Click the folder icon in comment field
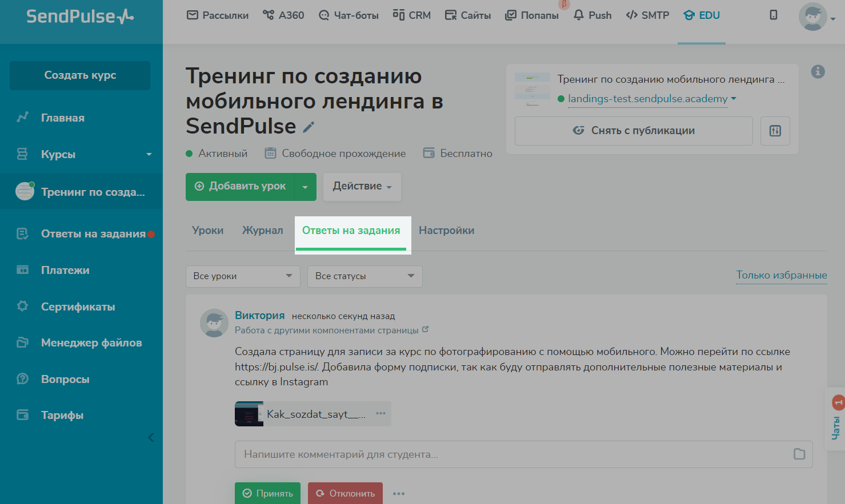The height and width of the screenshot is (504, 845). pyautogui.click(x=799, y=454)
